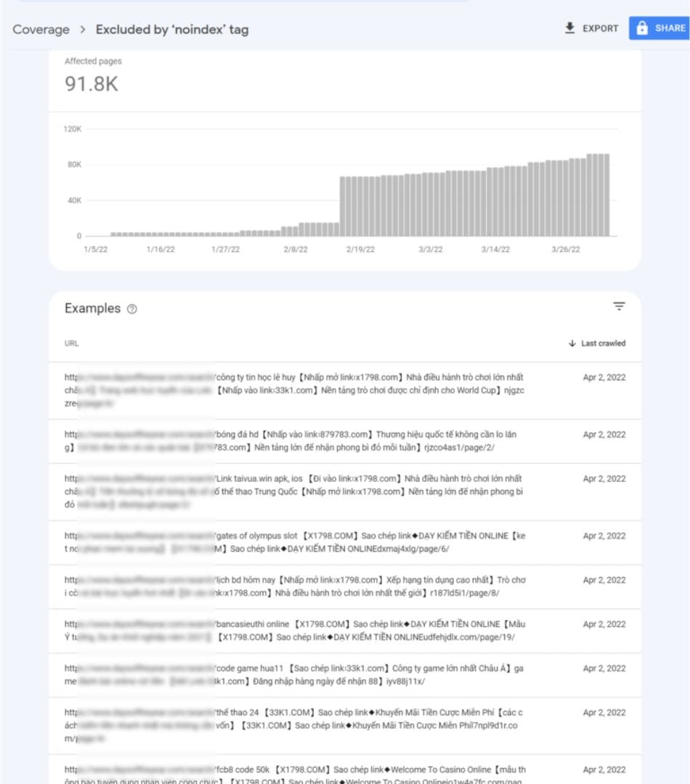Sort table by Last crawled column
Image resolution: width=690 pixels, height=784 pixels.
[x=603, y=343]
